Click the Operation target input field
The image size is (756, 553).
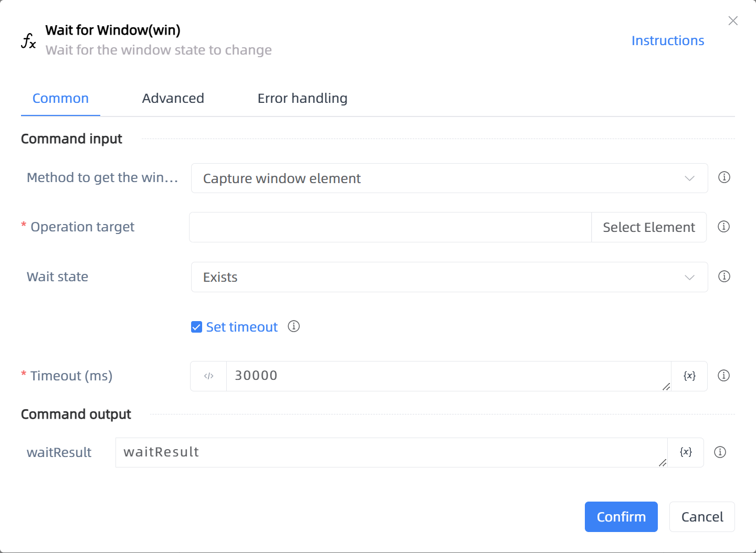(x=390, y=227)
